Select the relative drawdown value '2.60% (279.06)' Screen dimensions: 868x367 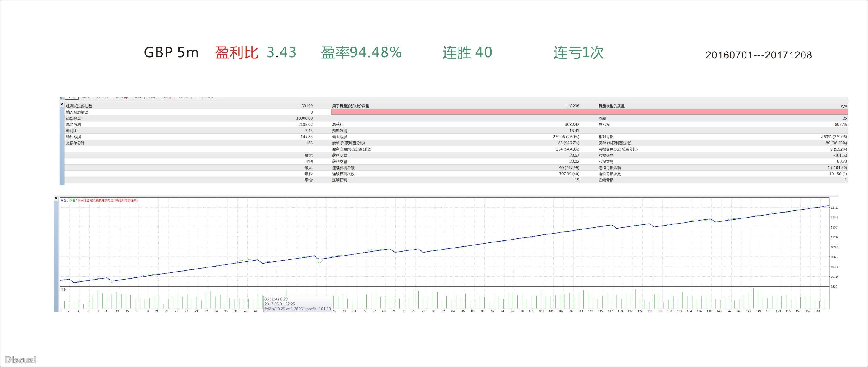[x=833, y=137]
